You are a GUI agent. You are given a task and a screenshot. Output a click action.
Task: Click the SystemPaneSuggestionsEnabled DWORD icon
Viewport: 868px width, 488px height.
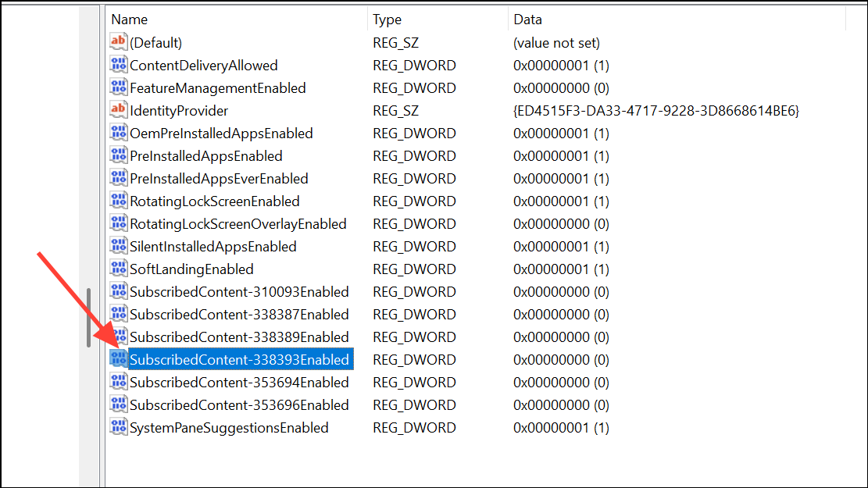[119, 427]
